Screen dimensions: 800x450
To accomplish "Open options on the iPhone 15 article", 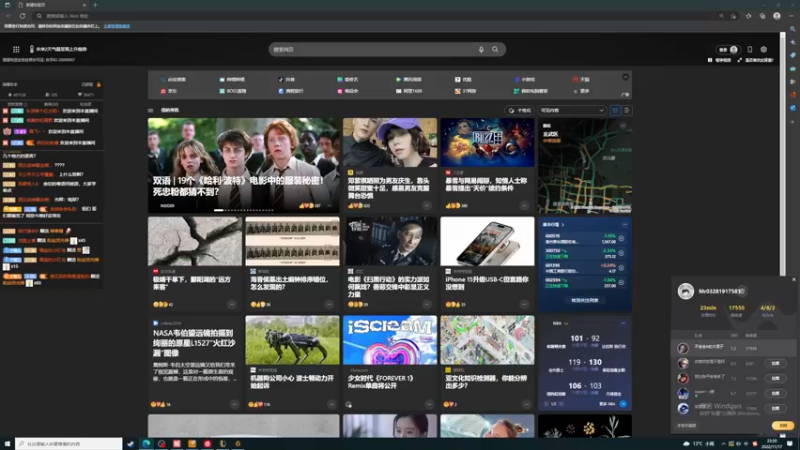I will 524,305.
